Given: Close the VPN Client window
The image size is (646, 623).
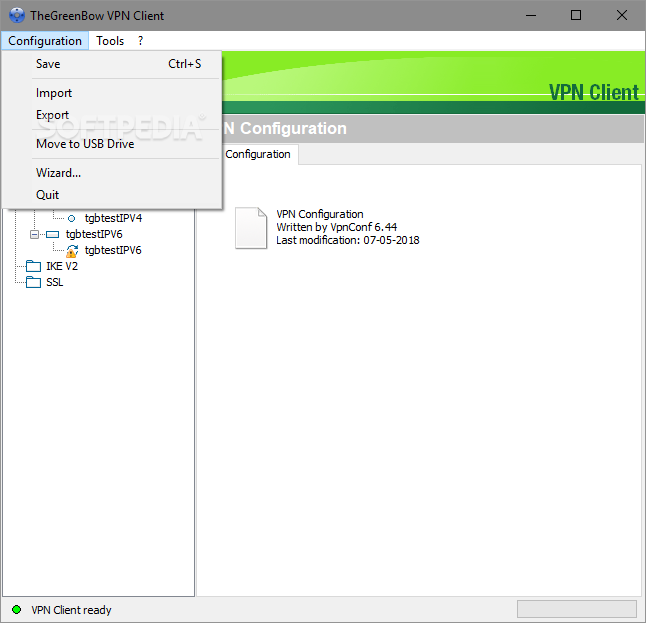Looking at the screenshot, I should (x=622, y=15).
